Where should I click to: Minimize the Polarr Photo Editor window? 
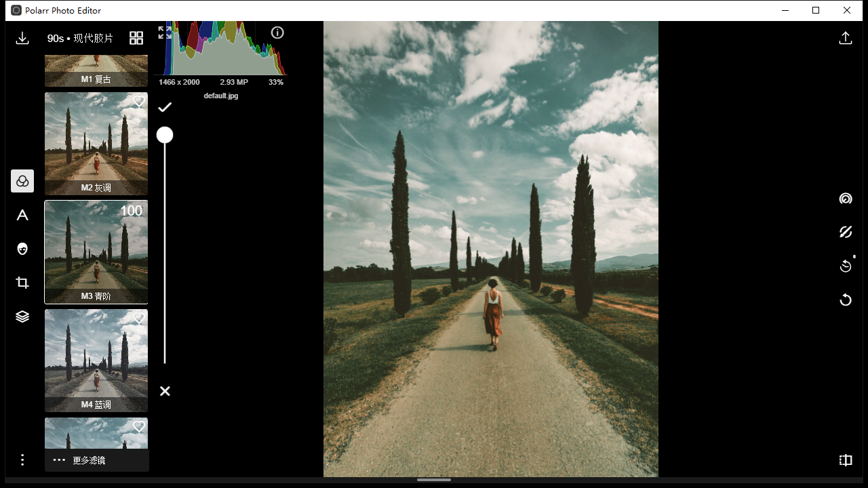(x=785, y=10)
